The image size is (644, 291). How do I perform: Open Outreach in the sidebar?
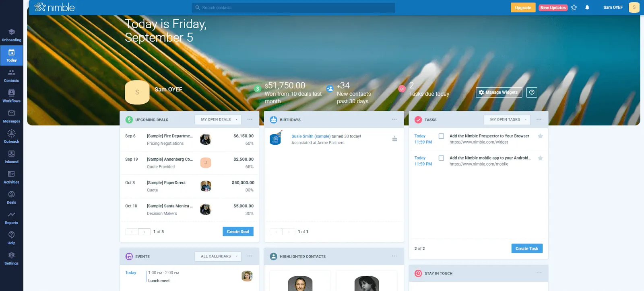click(11, 137)
